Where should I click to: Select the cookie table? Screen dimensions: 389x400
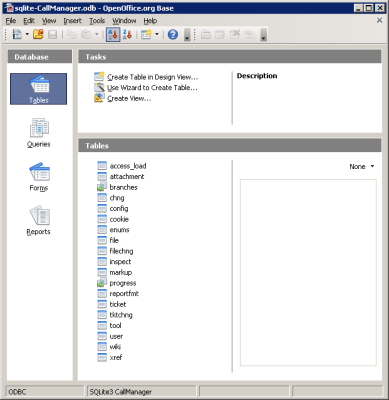click(119, 219)
